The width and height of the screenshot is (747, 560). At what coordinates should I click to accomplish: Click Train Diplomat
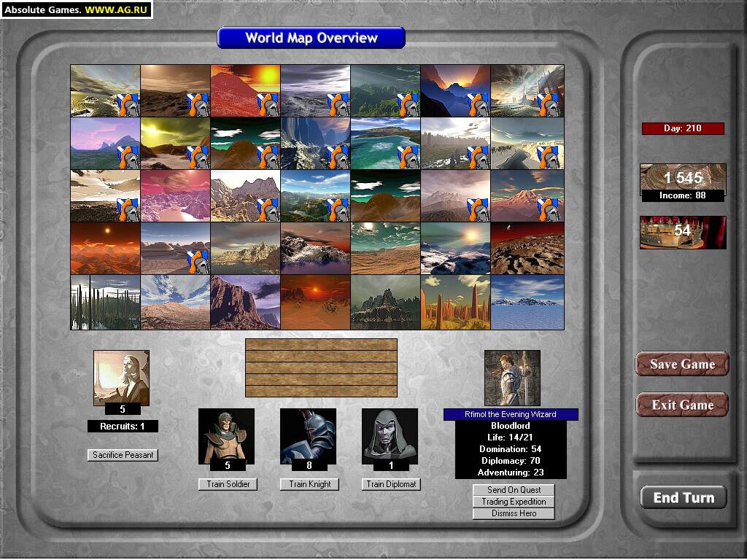391,484
